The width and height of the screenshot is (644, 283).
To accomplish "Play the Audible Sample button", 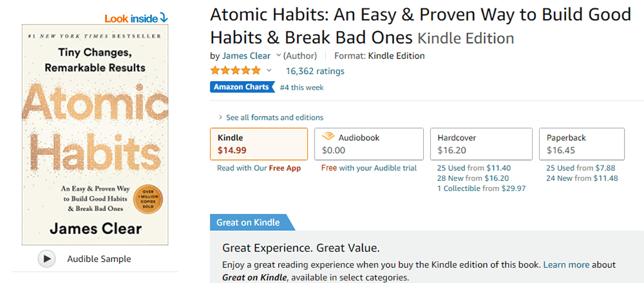I will [46, 259].
